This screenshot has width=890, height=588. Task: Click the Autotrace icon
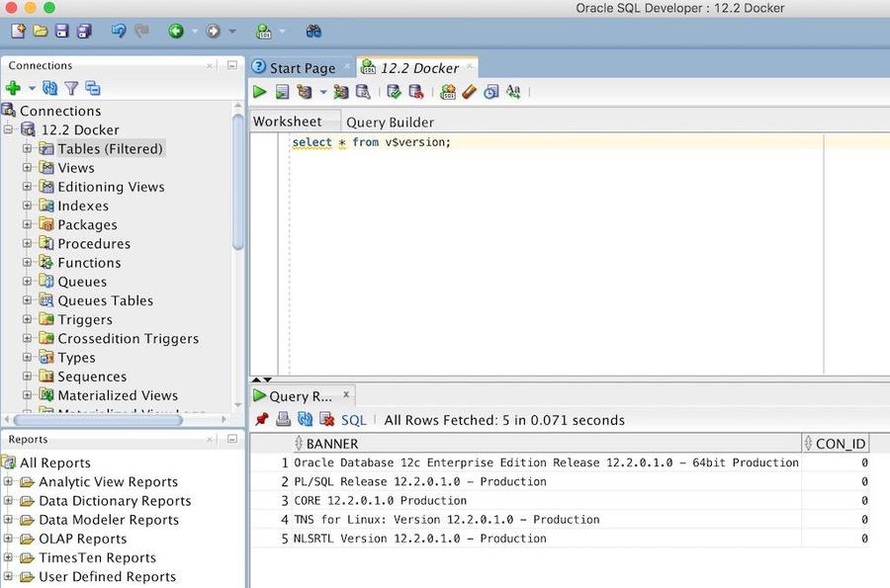(x=340, y=91)
